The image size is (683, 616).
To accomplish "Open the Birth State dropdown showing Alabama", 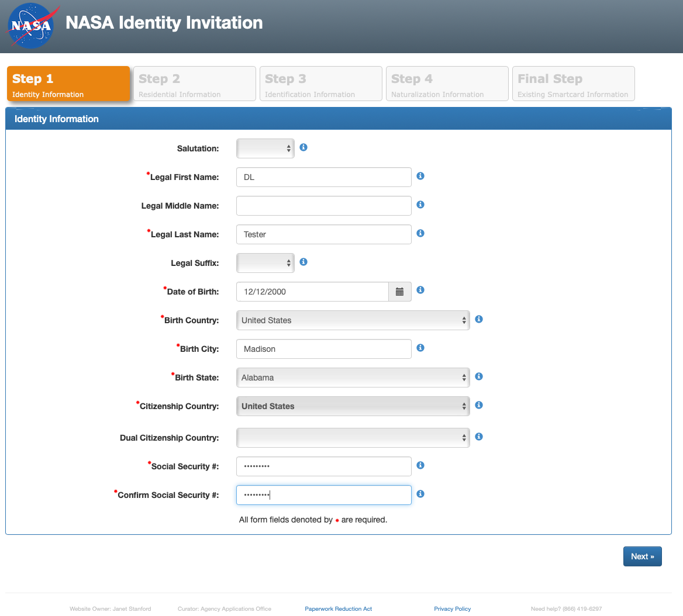I will coord(353,378).
